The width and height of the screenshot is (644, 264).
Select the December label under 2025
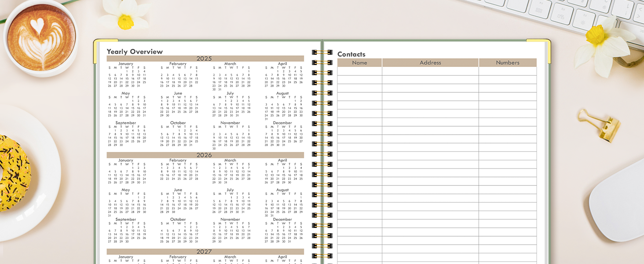[282, 123]
